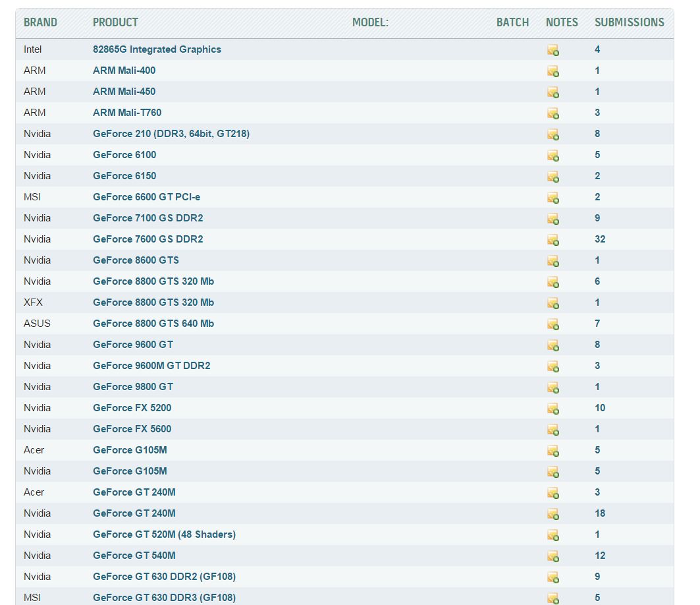This screenshot has height=605, width=700.
Task: Add a note for GeForce 6100
Action: click(x=553, y=156)
